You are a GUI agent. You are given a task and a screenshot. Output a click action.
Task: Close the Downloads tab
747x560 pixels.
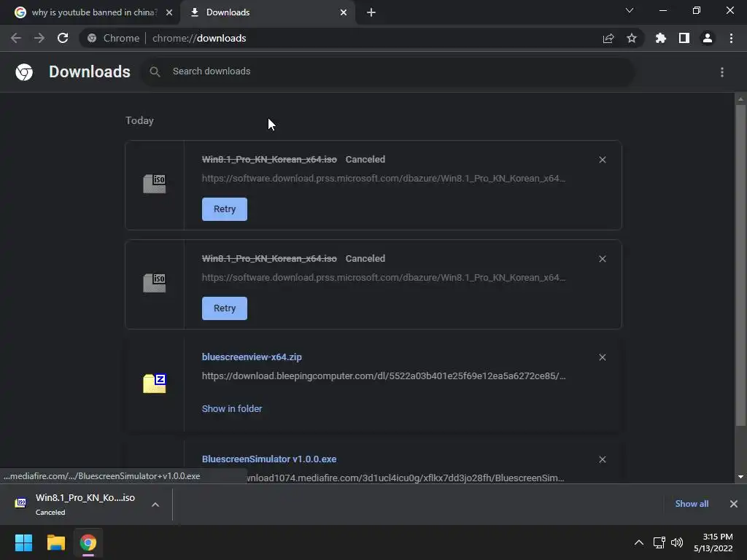(344, 12)
